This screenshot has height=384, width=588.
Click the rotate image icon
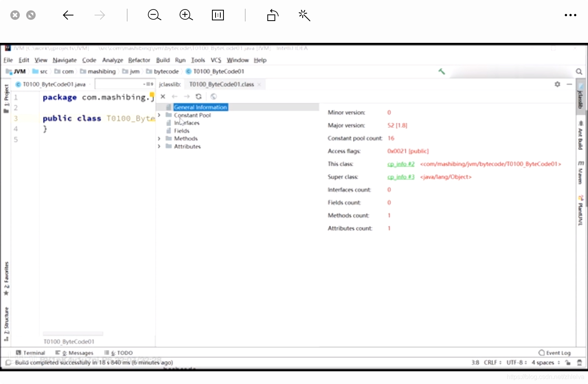point(273,15)
